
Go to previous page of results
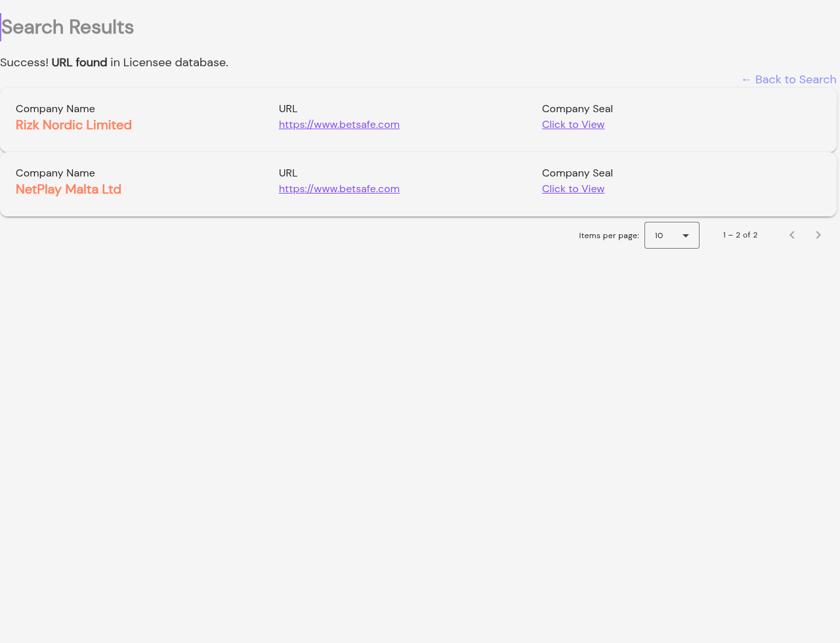coord(792,235)
